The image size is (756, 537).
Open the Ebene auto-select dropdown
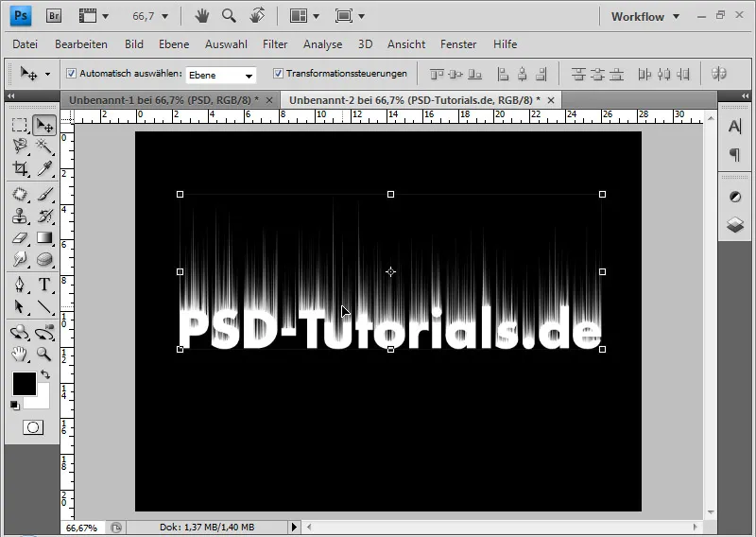tap(221, 75)
